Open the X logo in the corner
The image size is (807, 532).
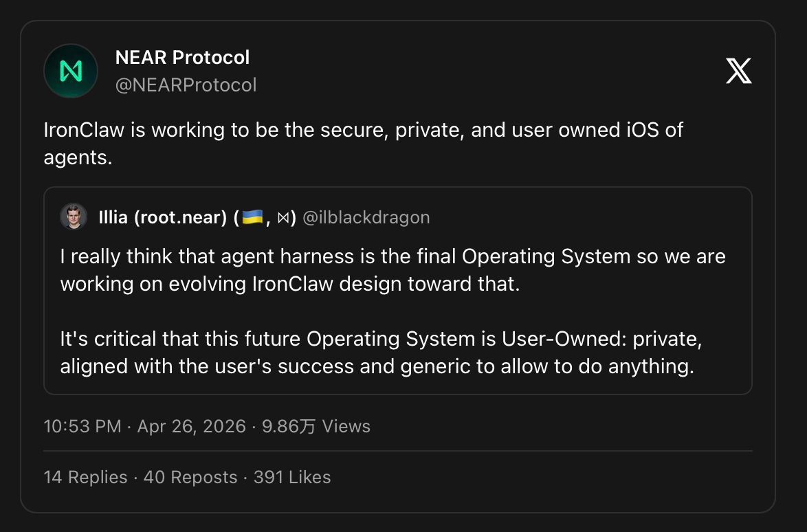click(x=738, y=71)
